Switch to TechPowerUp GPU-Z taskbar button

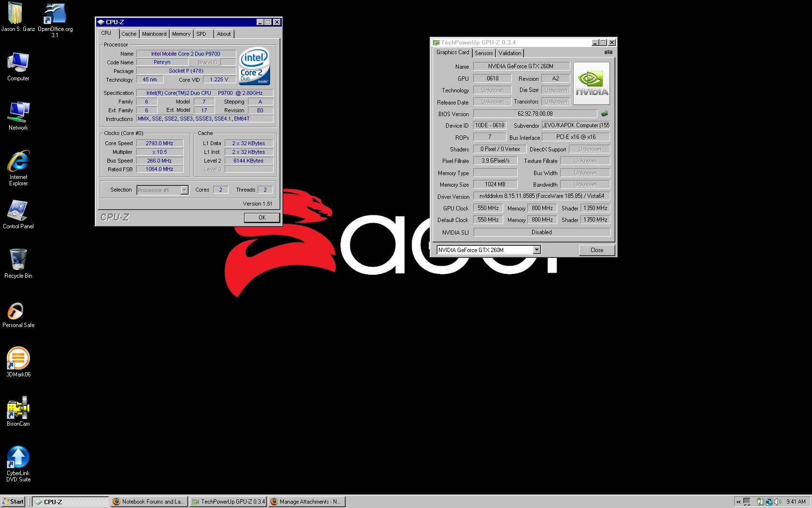pyautogui.click(x=228, y=502)
